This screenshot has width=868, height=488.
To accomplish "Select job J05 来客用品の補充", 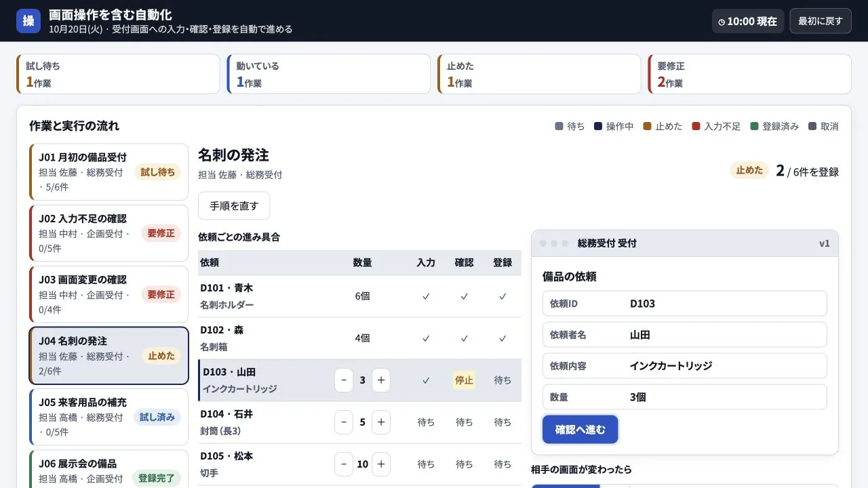I will click(108, 417).
